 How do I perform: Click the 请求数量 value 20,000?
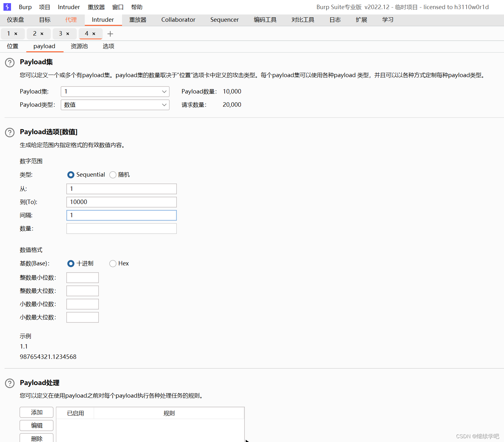[x=232, y=105]
